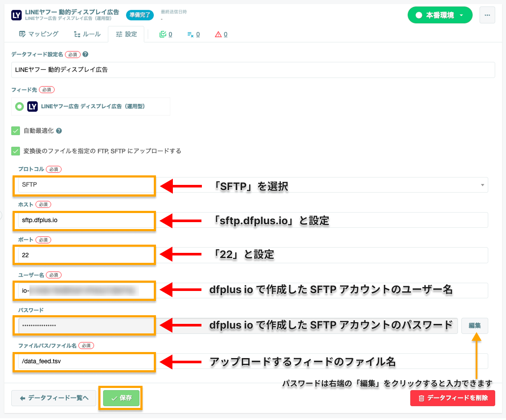Open the 本番環境 environment dropdown
Image resolution: width=506 pixels, height=420 pixels.
pos(440,15)
